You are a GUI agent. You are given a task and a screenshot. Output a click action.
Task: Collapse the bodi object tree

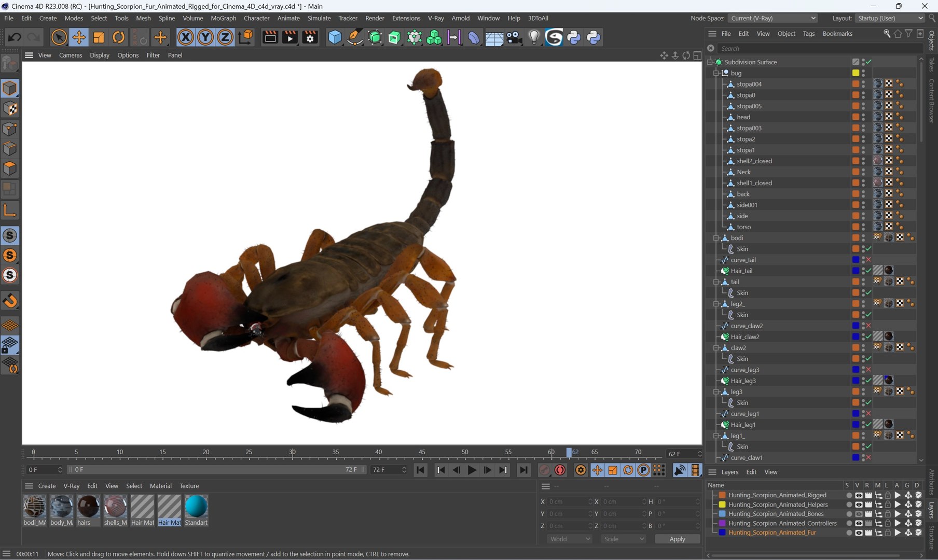[x=716, y=238]
